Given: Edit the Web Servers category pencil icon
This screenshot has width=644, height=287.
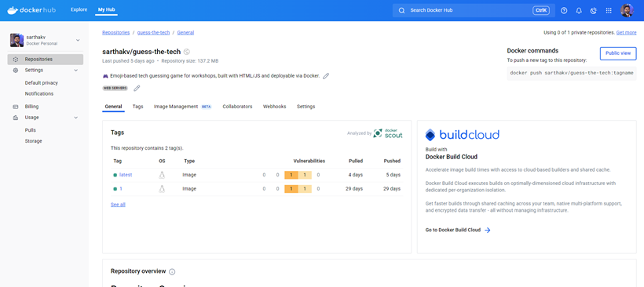Looking at the screenshot, I should click(137, 88).
